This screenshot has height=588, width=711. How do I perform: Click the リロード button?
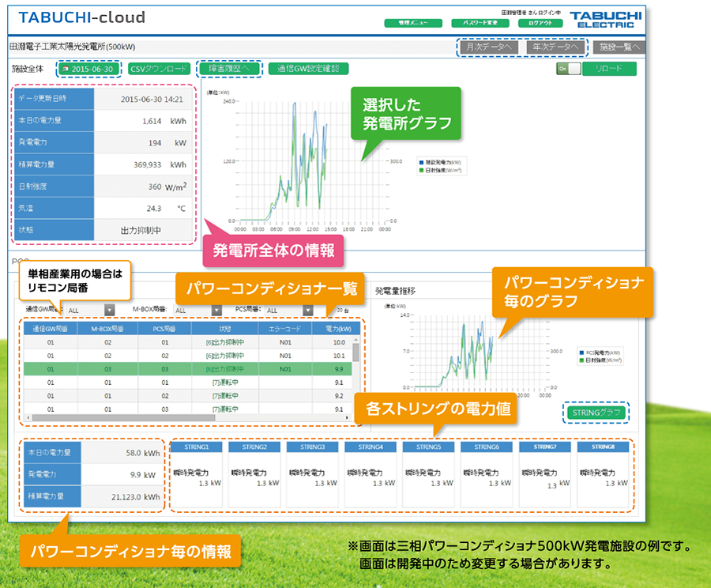[608, 69]
